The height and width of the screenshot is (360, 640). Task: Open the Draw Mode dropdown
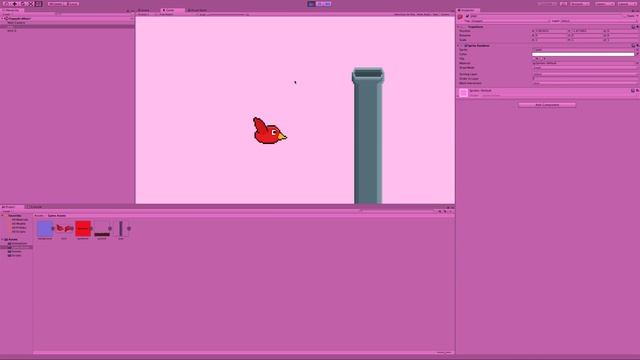pos(585,68)
